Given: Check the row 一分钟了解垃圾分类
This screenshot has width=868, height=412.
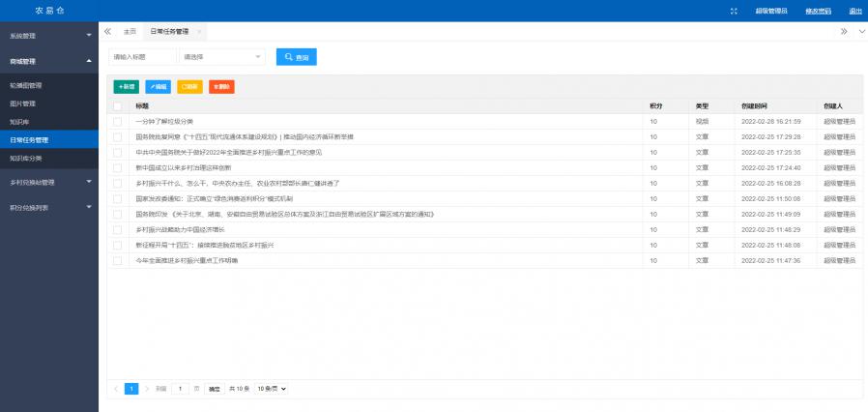Looking at the screenshot, I should pyautogui.click(x=118, y=122).
